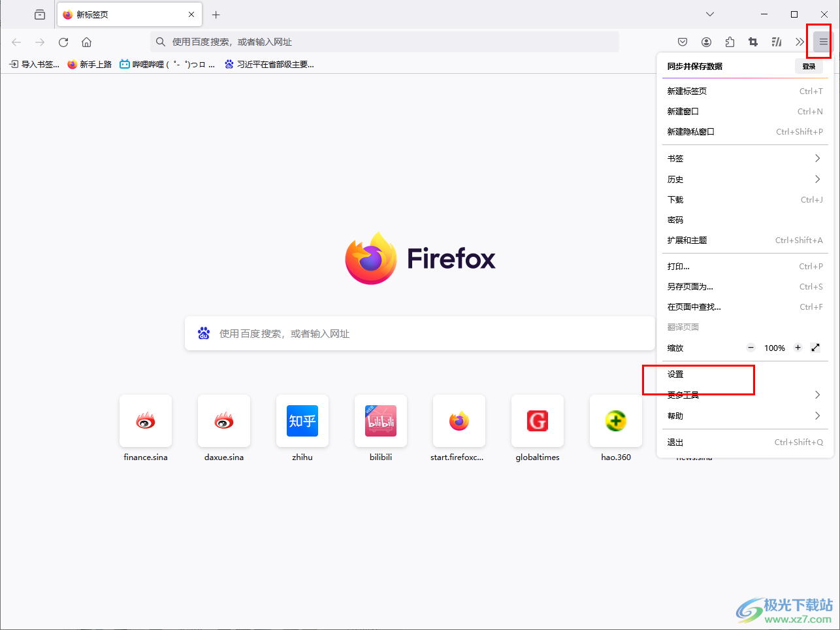Click the Baidu paw icon in search box

pos(204,333)
